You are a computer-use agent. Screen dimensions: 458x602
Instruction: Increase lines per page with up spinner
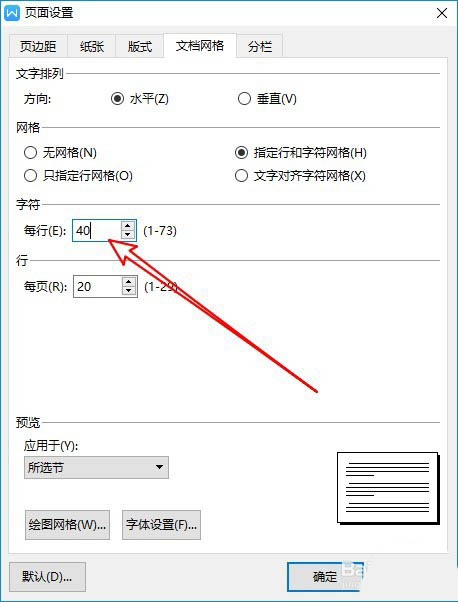tap(129, 282)
